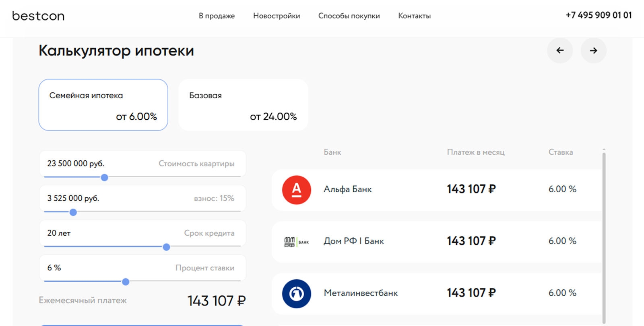Click the previous arrow button
Image resolution: width=644 pixels, height=326 pixels.
click(x=559, y=51)
